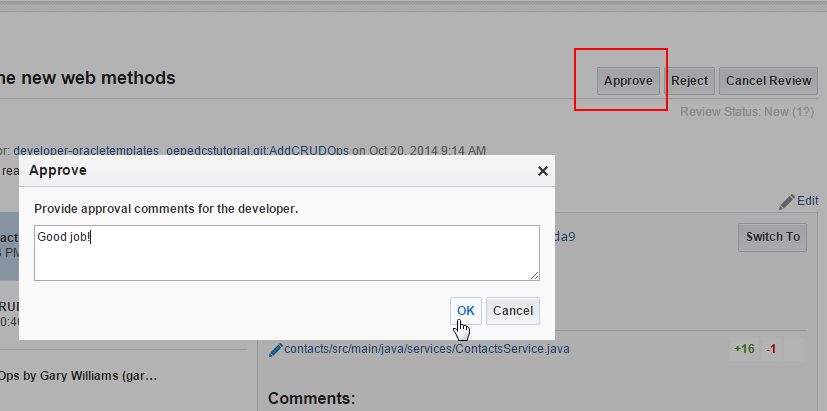Image resolution: width=827 pixels, height=411 pixels.
Task: Click the Gary Williams entry text
Action: click(79, 376)
